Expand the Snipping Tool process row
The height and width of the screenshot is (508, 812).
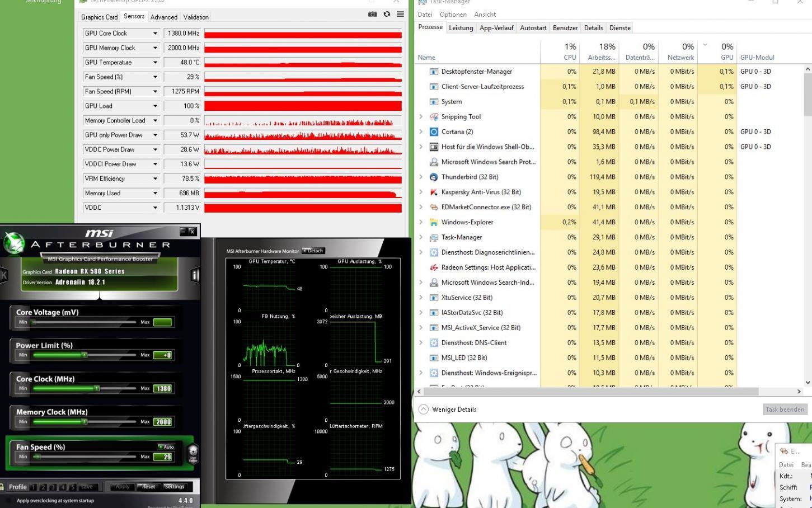tap(421, 116)
